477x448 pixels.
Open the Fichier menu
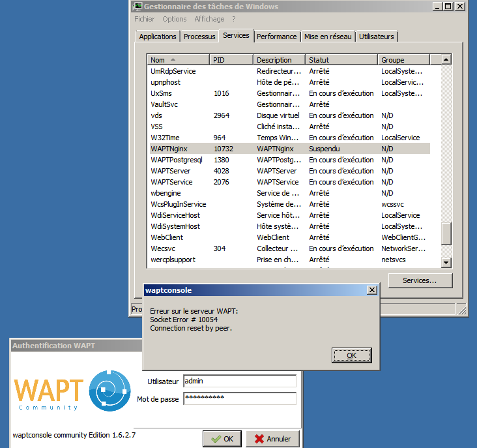[x=145, y=19]
